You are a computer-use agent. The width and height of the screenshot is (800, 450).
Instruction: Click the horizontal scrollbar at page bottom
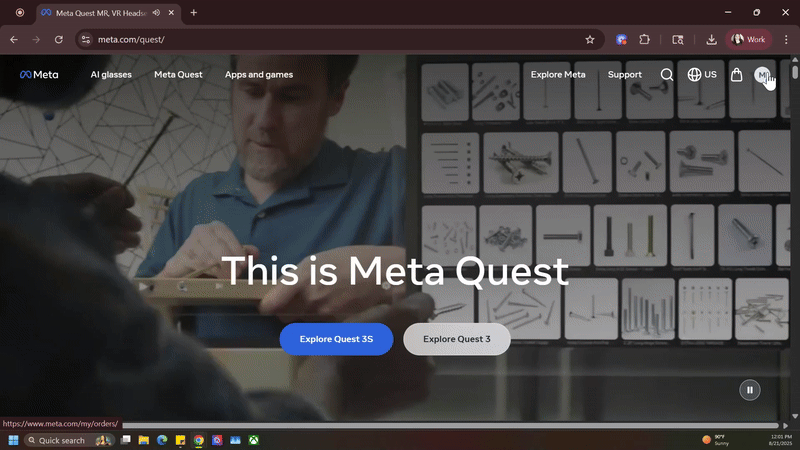(x=448, y=425)
